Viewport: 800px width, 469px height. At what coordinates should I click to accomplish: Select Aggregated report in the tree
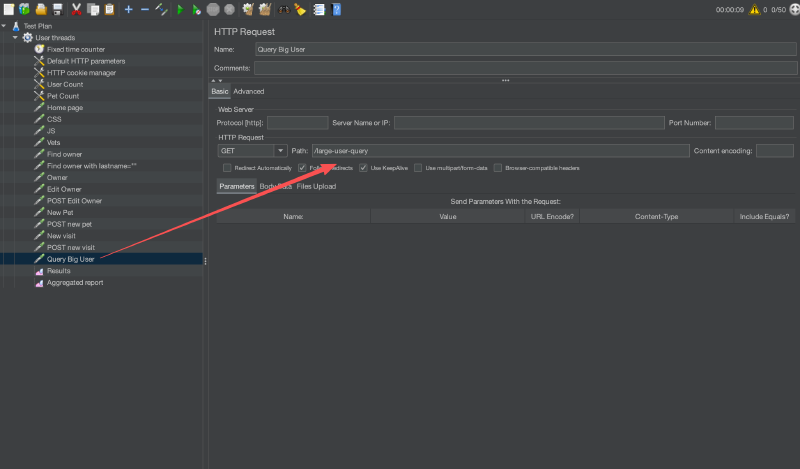point(74,283)
